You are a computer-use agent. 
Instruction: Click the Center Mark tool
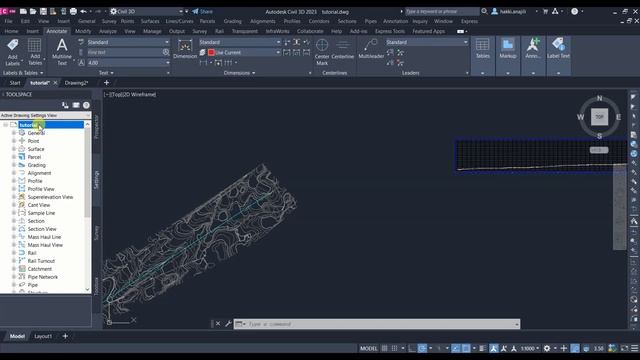(322, 52)
